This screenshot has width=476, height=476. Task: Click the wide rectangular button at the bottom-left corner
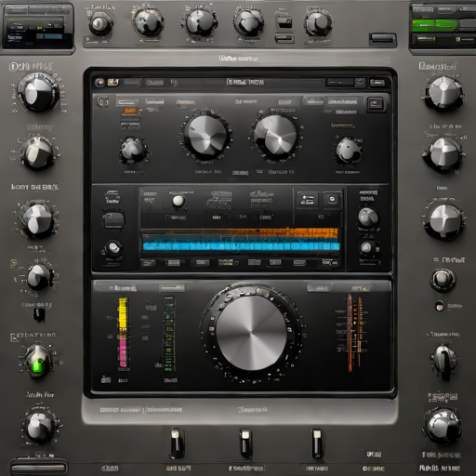pyautogui.click(x=38, y=468)
